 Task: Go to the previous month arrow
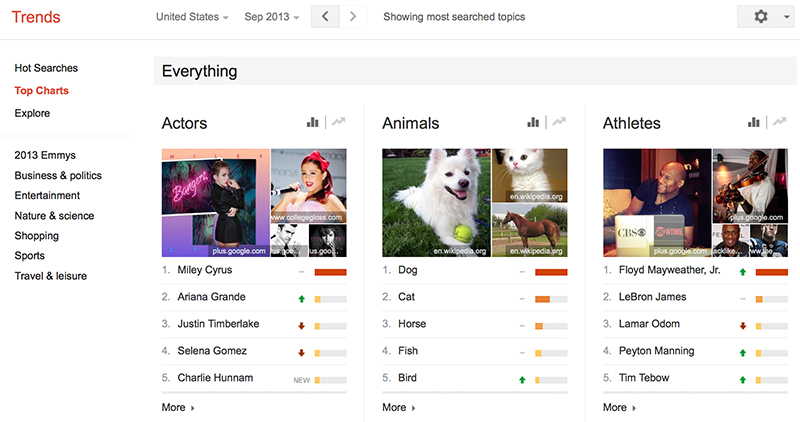(x=325, y=17)
